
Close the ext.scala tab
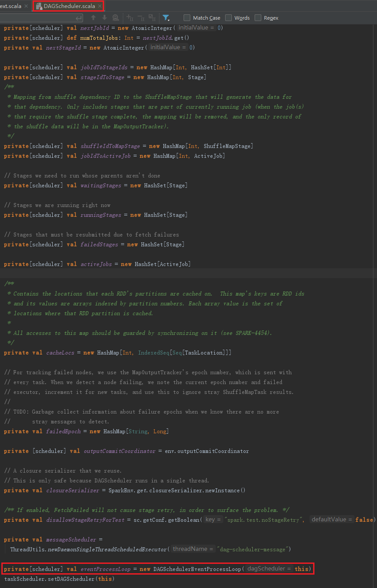tap(25, 6)
